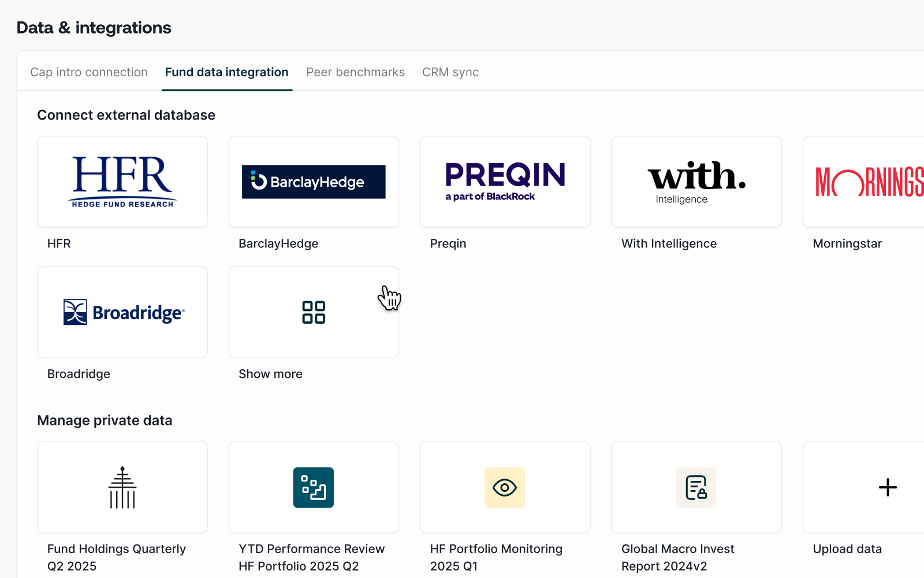
Task: Click the Upload data label
Action: tap(847, 549)
